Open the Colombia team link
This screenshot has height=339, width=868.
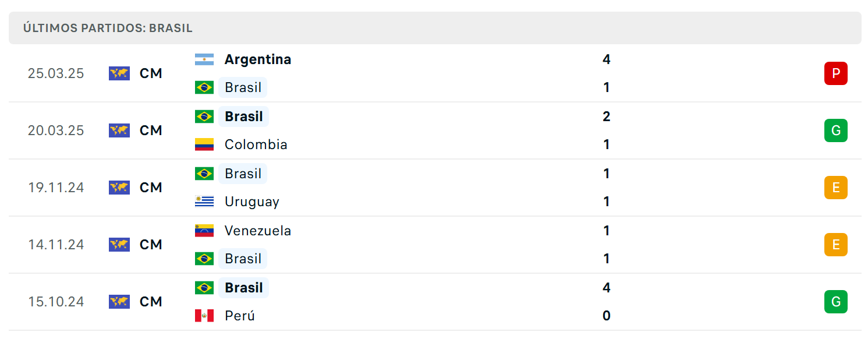(256, 144)
